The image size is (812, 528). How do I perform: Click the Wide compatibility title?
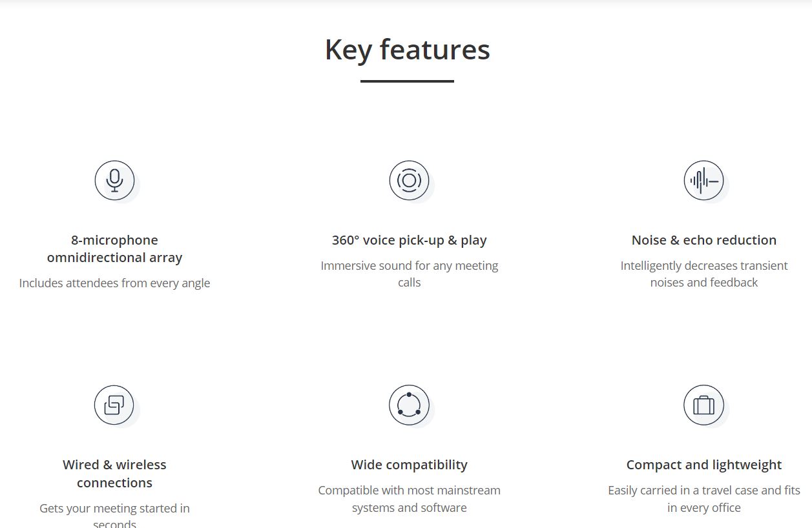coord(410,465)
